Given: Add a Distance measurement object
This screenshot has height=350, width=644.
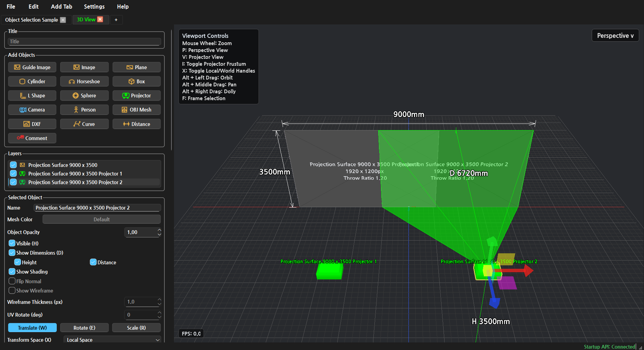Looking at the screenshot, I should pos(137,124).
